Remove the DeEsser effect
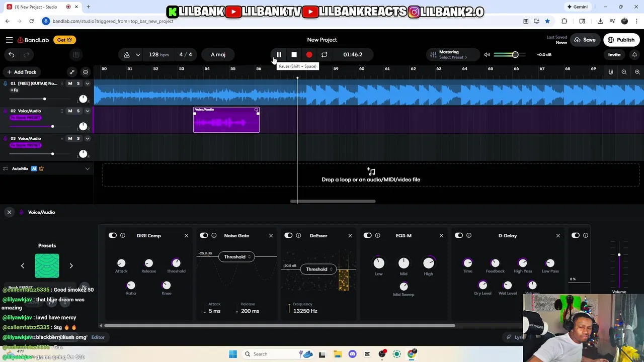Image resolution: width=644 pixels, height=362 pixels. pyautogui.click(x=350, y=235)
